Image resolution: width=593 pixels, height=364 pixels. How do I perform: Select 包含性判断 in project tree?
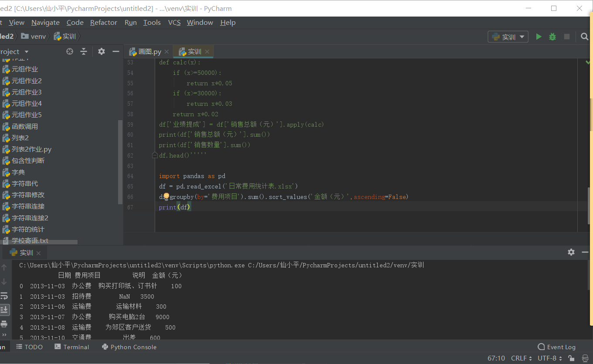pos(28,161)
